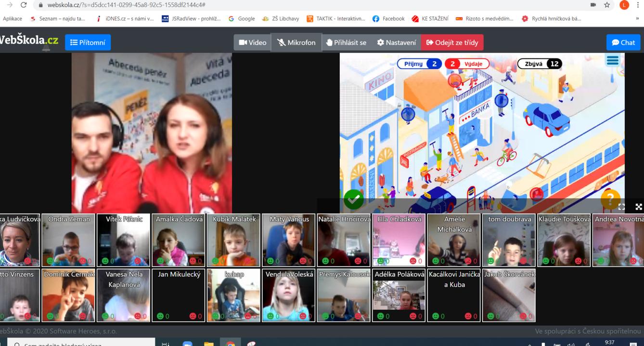Select Přihlásit se in the top menu
Viewport: 644px width, 346px height.
click(x=346, y=42)
